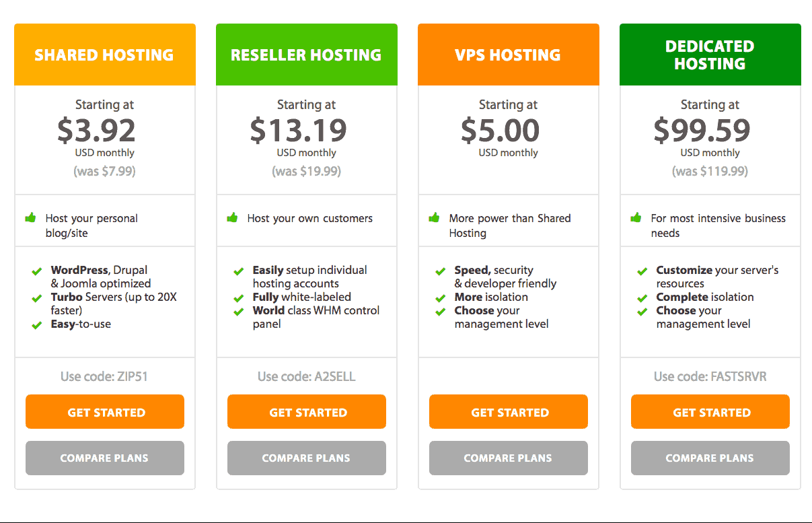The height and width of the screenshot is (523, 812).
Task: Click thumbs-up icon by For most intensive business needs
Action: [636, 217]
